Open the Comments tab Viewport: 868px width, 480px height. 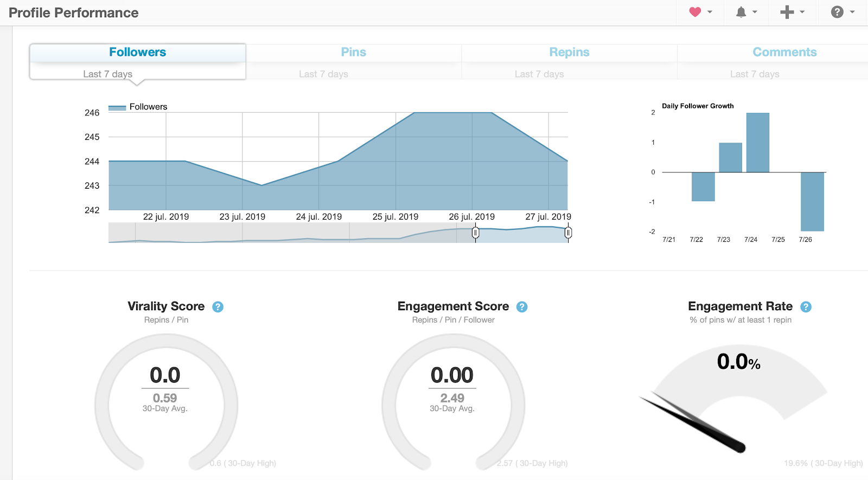coord(784,53)
